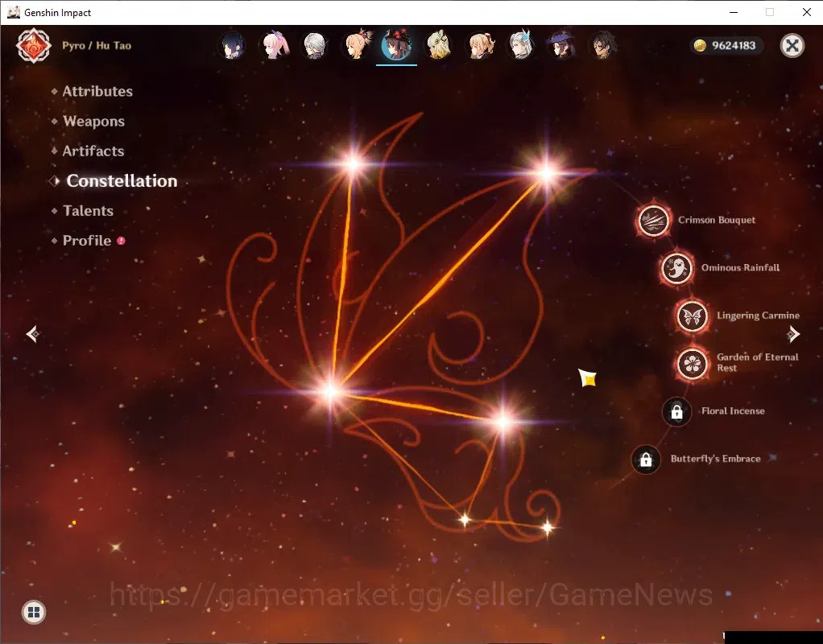Select the Garden of Eternal Rest flower icon

[692, 363]
